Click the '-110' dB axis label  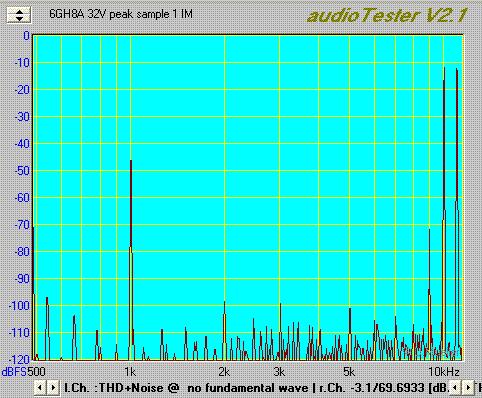pos(20,333)
